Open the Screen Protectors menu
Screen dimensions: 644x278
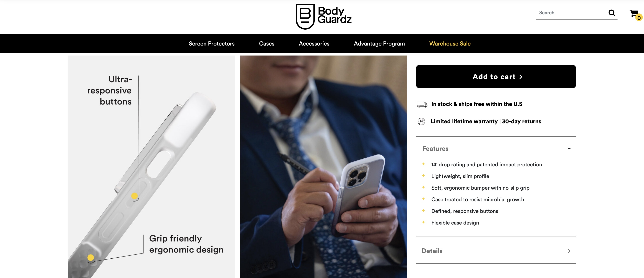pos(211,44)
